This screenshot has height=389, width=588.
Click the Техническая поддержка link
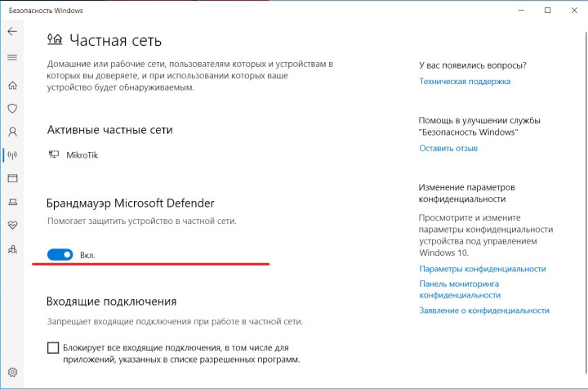[x=465, y=82]
